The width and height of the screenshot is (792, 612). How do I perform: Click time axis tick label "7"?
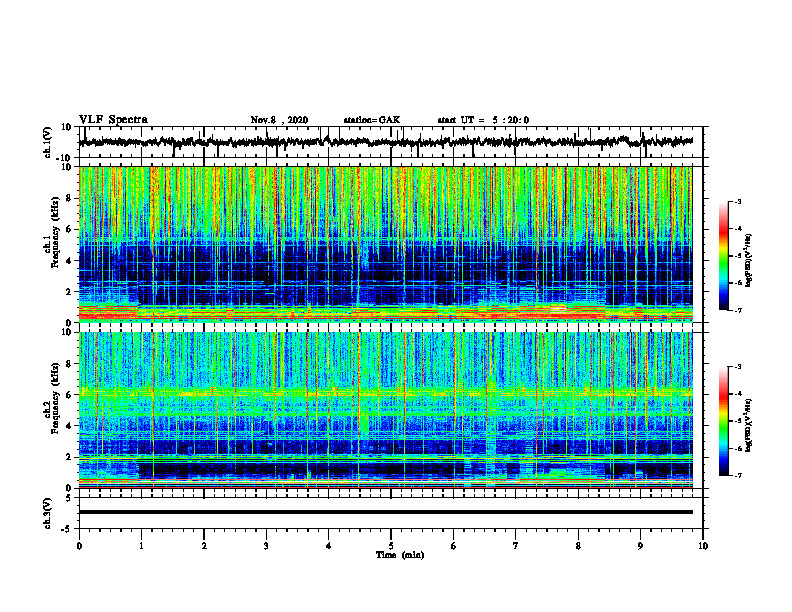pyautogui.click(x=516, y=546)
